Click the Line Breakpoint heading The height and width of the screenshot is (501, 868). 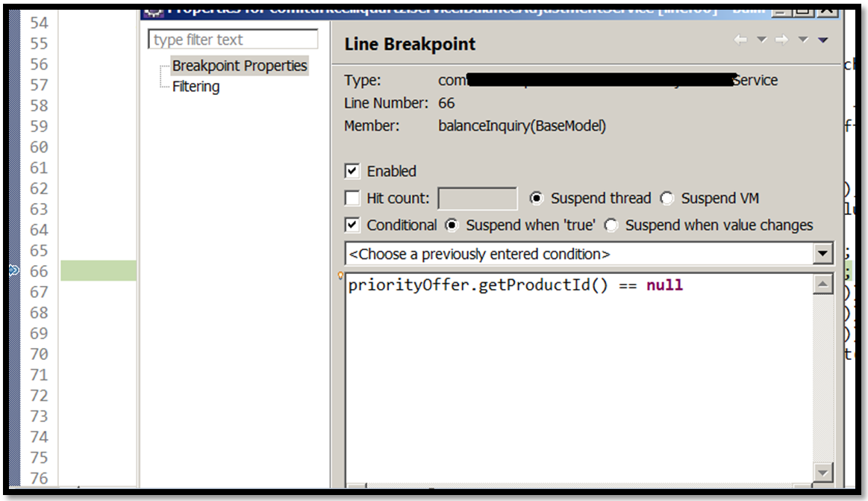click(410, 44)
